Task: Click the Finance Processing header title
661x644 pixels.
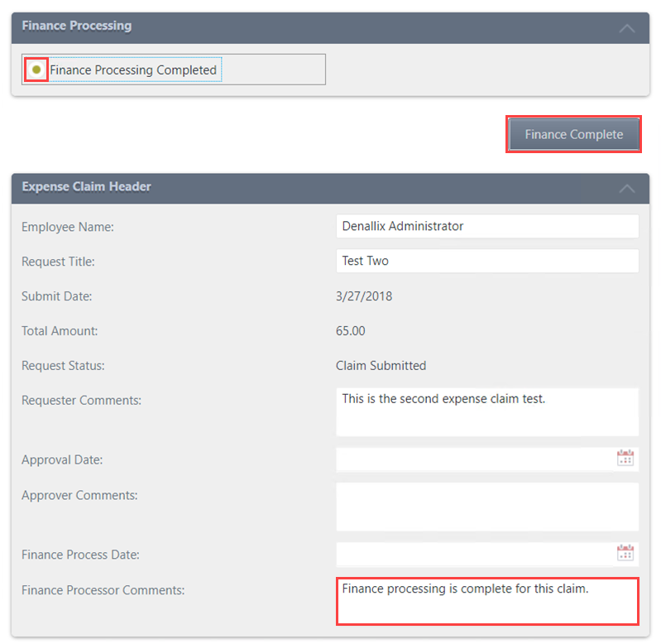Action: 77,26
